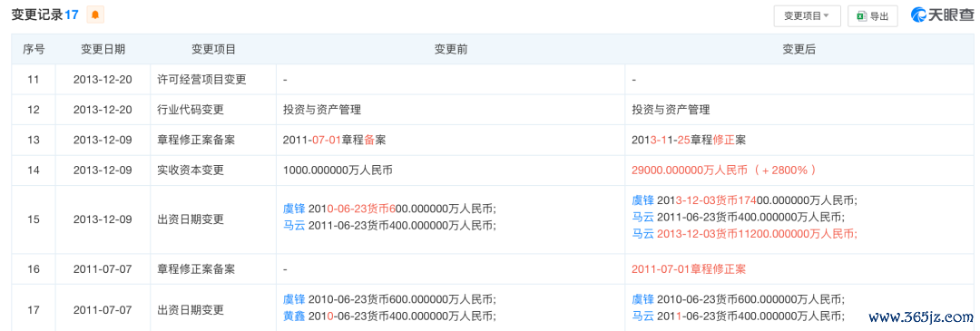Click the 导出 export button

point(873,16)
